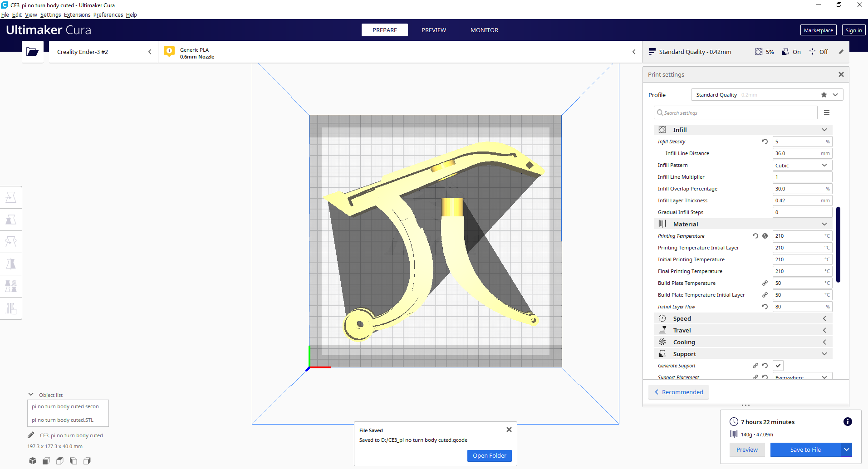Screen dimensions: 868x469
Task: Reset the Generate Support setting
Action: [x=765, y=366]
